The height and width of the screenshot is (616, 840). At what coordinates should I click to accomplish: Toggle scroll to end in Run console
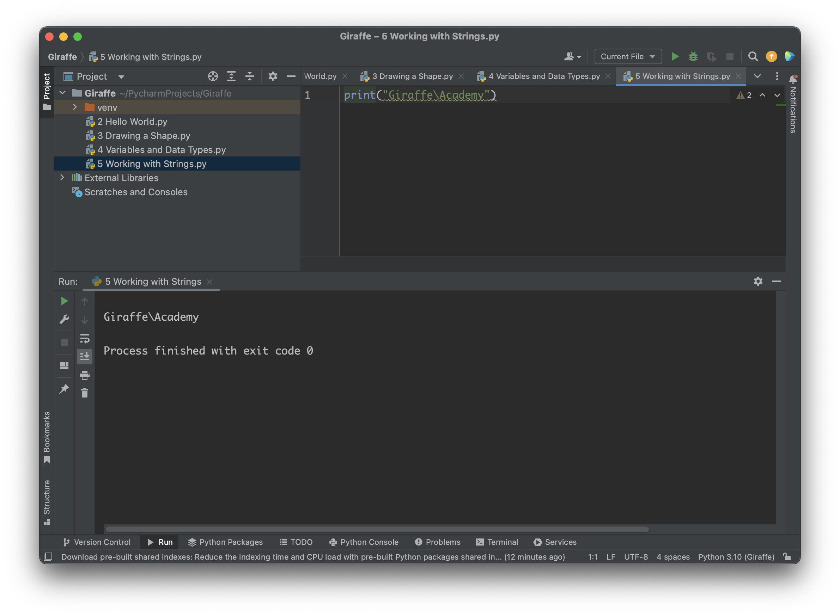point(85,357)
